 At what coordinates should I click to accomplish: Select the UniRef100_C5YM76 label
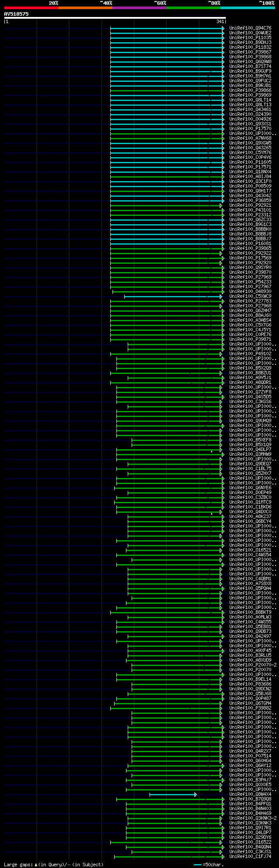[250, 153]
